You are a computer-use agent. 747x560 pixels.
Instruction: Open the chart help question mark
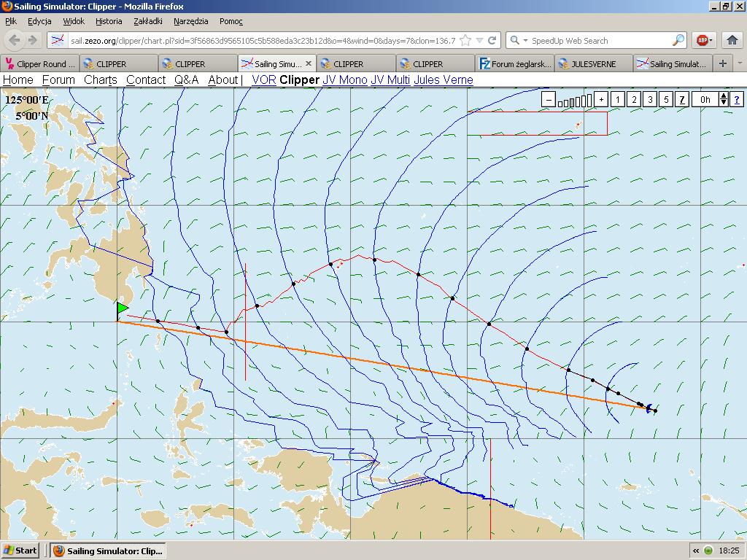[x=737, y=100]
